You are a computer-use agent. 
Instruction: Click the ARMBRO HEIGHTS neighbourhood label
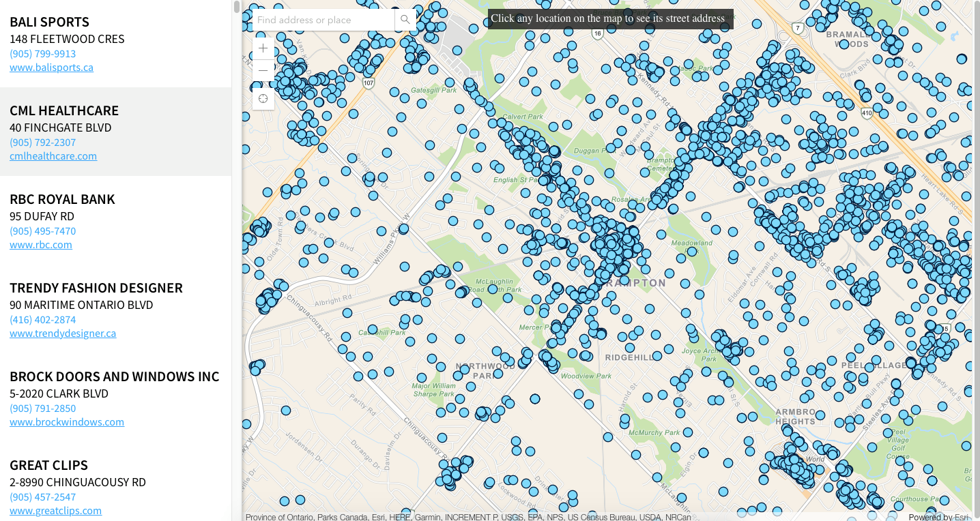point(795,417)
